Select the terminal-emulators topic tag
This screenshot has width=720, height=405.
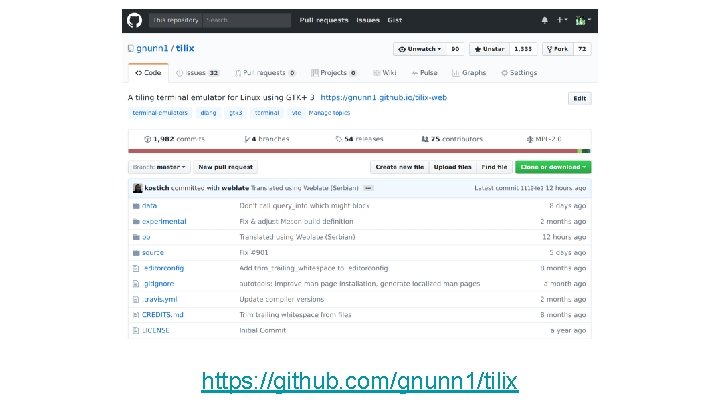tap(160, 112)
